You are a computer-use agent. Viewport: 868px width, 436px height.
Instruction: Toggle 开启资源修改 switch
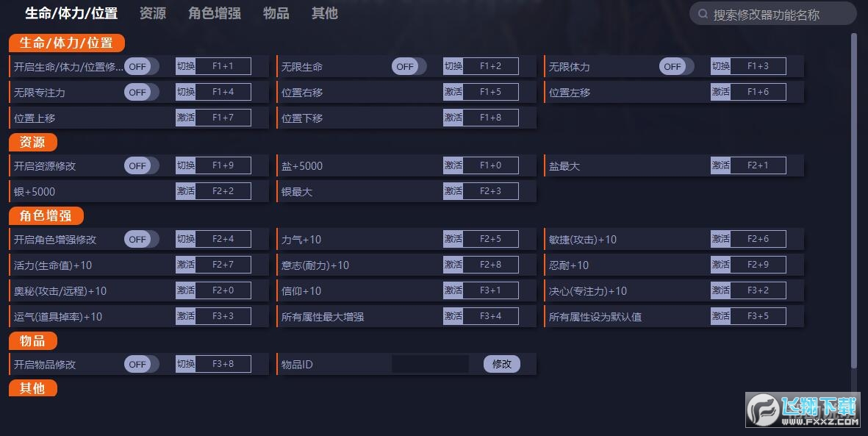point(141,165)
